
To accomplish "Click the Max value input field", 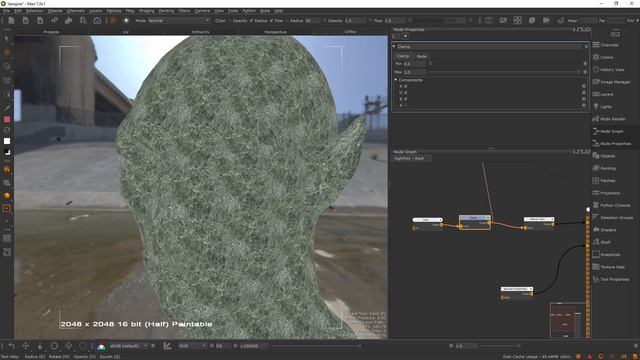I will [414, 72].
